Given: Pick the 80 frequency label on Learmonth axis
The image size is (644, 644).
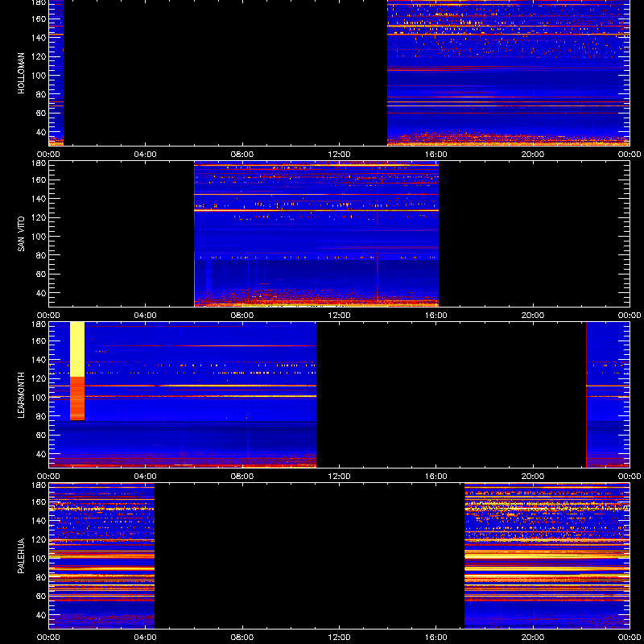Looking at the screenshot, I should [41, 416].
